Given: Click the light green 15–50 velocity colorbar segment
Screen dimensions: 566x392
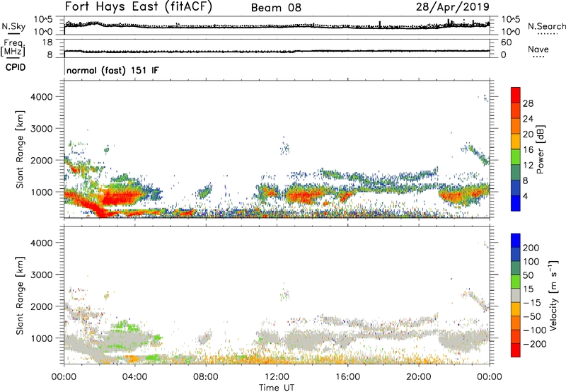Looking at the screenshot, I should tap(516, 282).
